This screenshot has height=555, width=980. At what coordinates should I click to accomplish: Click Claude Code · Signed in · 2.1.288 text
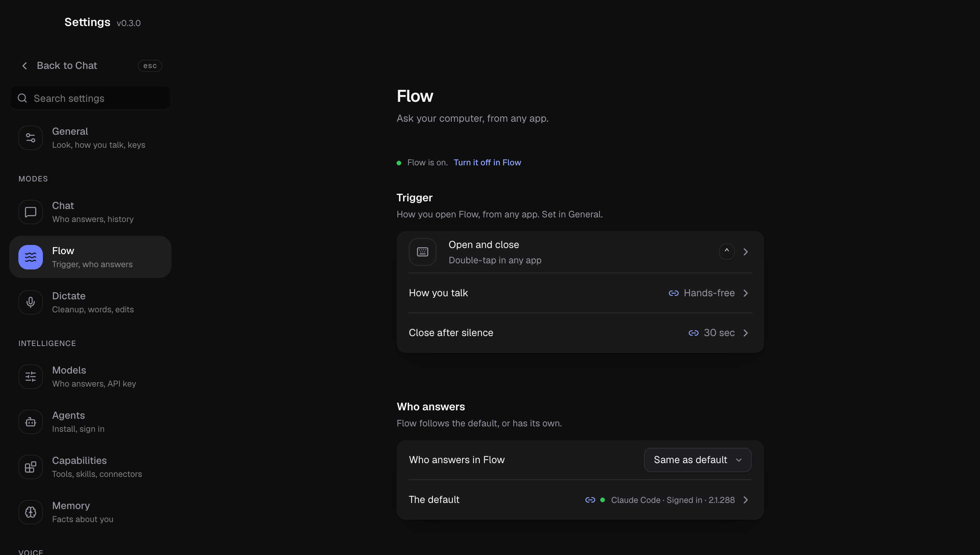673,500
